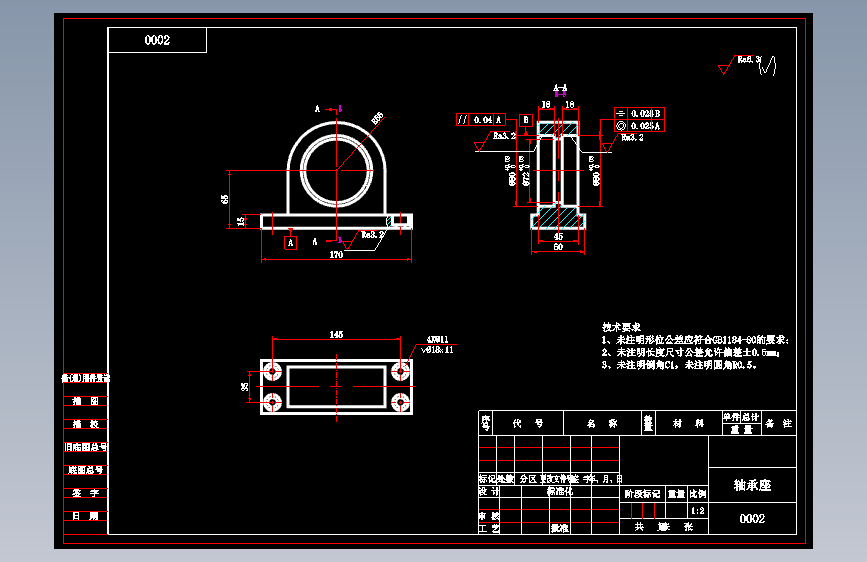Click the Ra3.2 symbol under front view base

click(362, 239)
